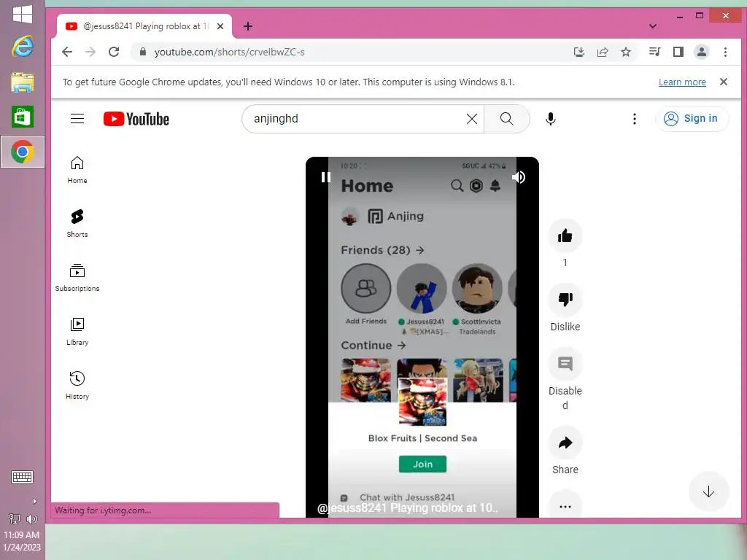Go to next Short with down arrow
This screenshot has width=747, height=560.
point(708,491)
